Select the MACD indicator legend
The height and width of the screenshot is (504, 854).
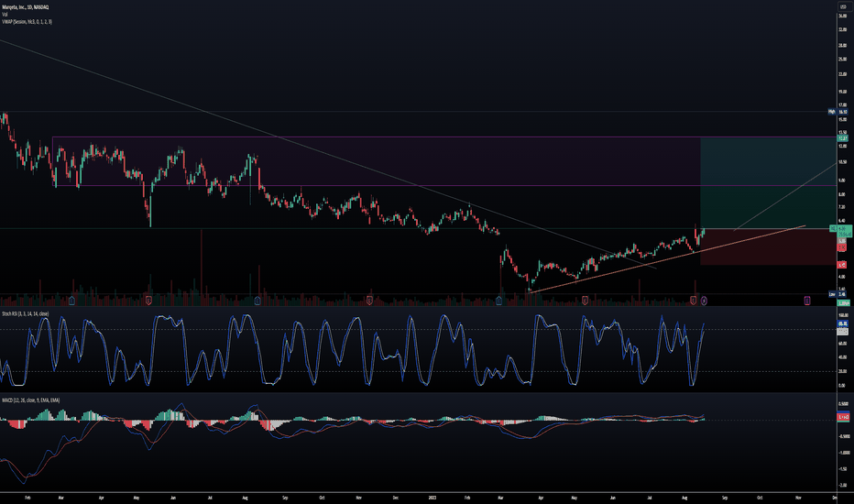30,400
